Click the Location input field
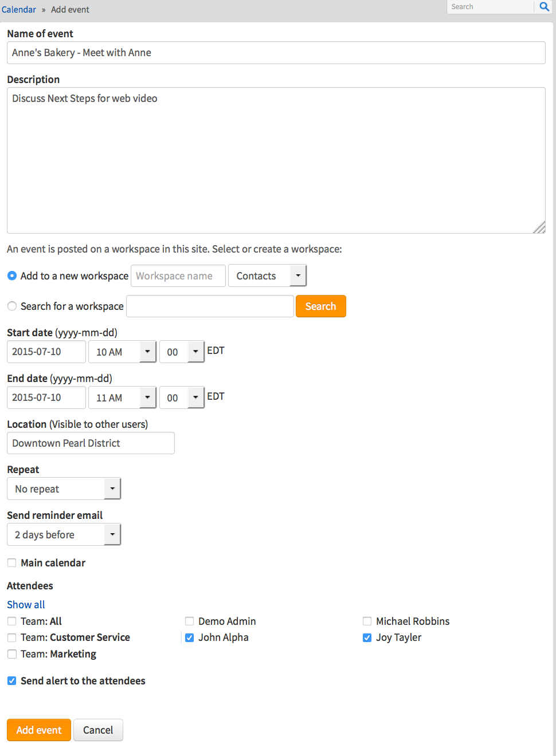The width and height of the screenshot is (556, 756). coord(91,443)
